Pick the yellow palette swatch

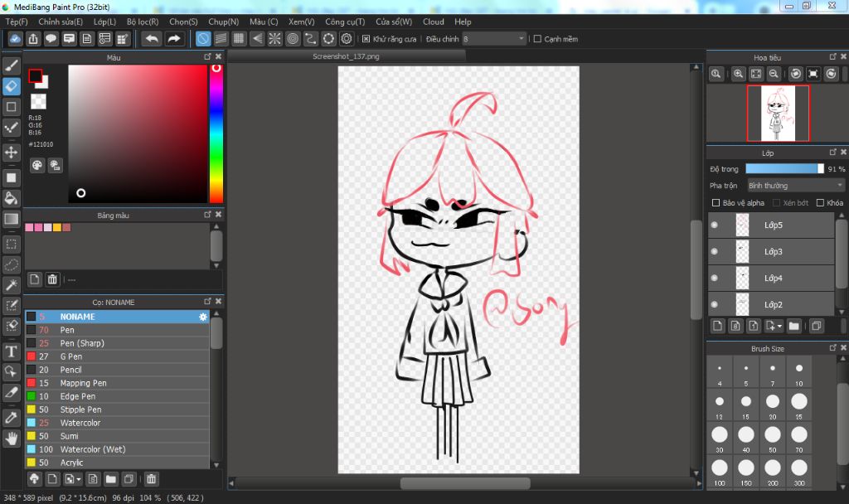point(57,228)
